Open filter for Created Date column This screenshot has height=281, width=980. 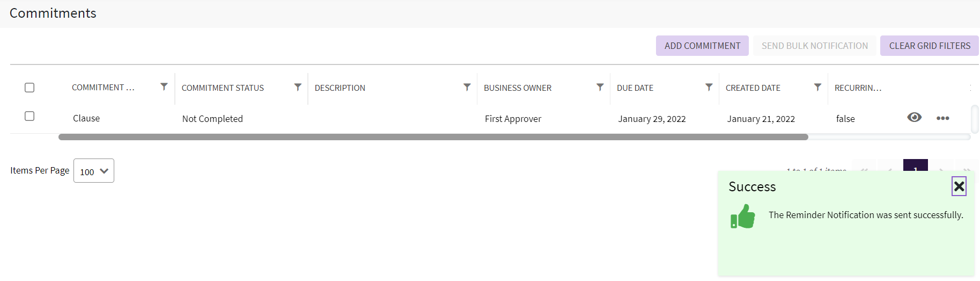click(x=817, y=87)
